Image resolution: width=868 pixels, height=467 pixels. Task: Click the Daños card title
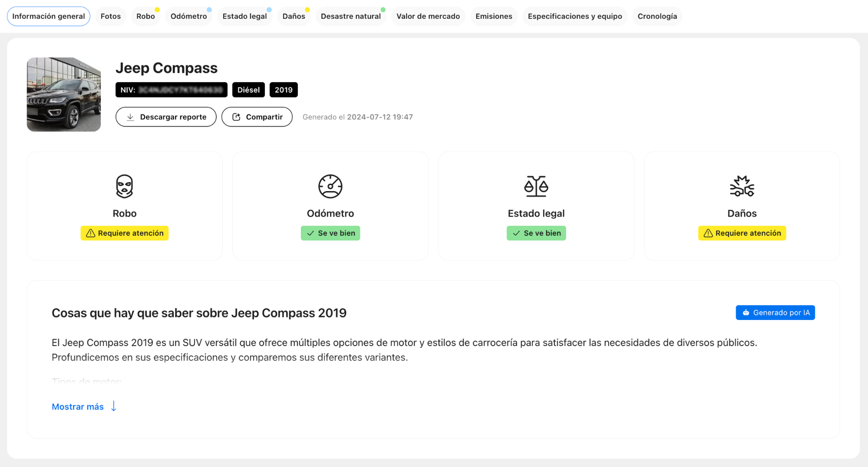tap(742, 214)
